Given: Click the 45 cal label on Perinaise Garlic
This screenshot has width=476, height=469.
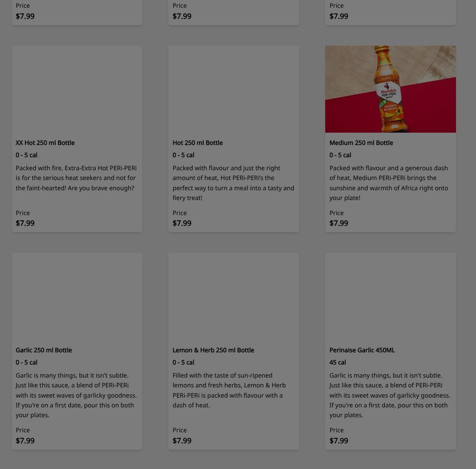Looking at the screenshot, I should (337, 362).
